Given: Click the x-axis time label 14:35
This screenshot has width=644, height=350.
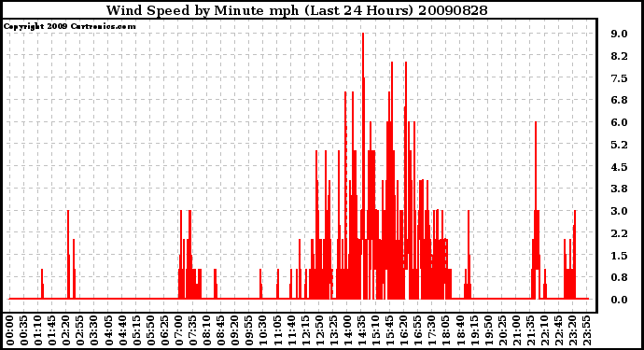Looking at the screenshot, I should [x=361, y=330].
